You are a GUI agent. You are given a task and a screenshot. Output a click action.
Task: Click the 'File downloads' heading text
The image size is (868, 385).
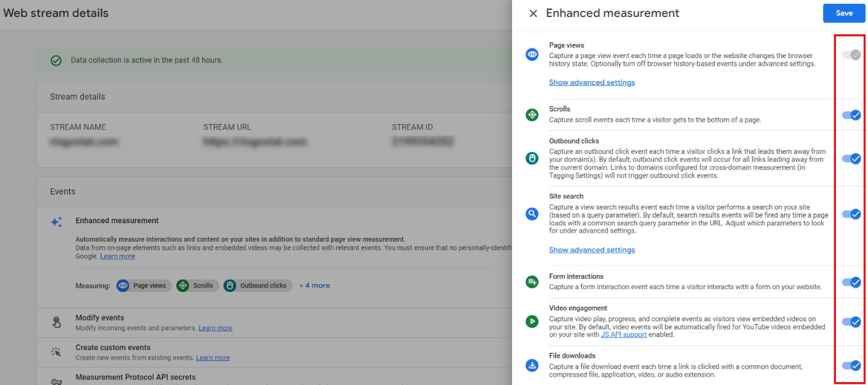(x=572, y=356)
